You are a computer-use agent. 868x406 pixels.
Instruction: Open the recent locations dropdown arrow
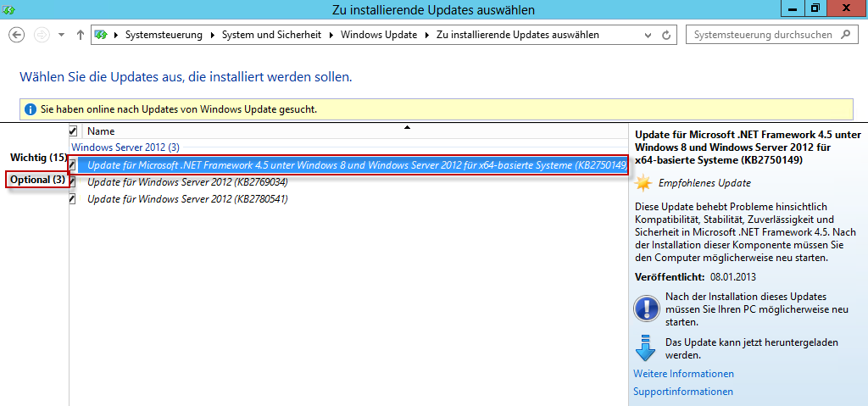[x=61, y=35]
